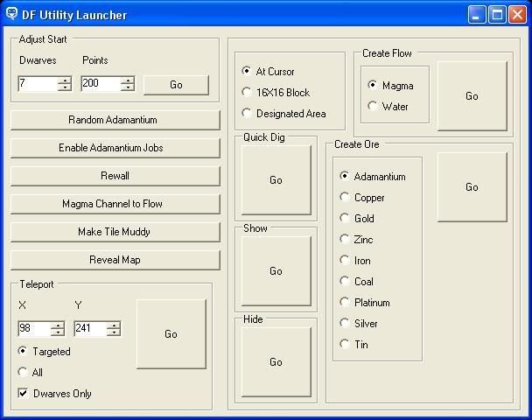This screenshot has height=420, width=532.
Task: Choose Designated Area radio option
Action: click(247, 114)
